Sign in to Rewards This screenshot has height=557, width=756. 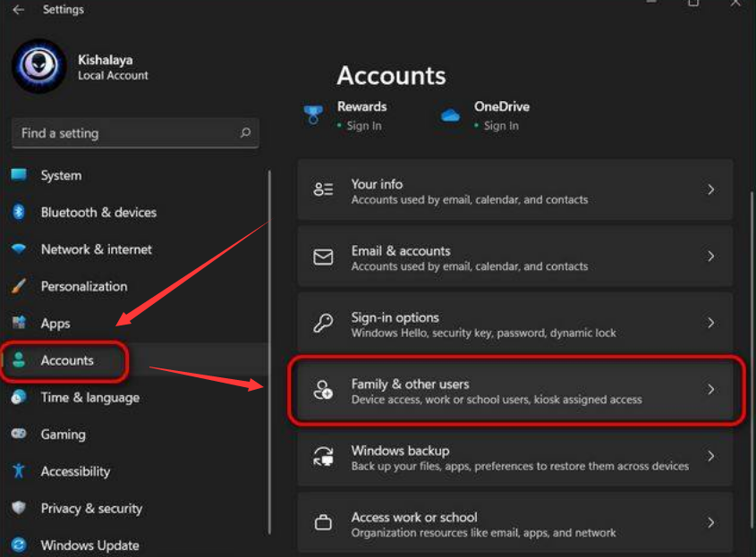click(363, 126)
